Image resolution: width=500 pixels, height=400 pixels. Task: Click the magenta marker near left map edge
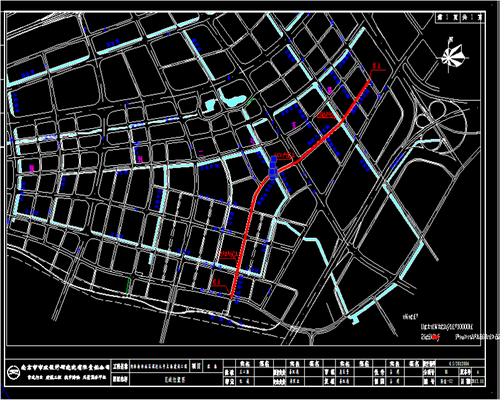(32, 168)
